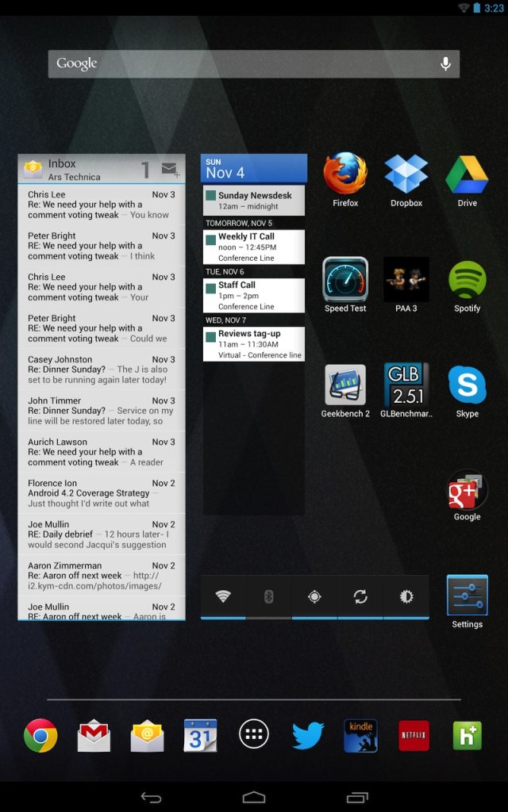Open the app drawer

tap(254, 734)
